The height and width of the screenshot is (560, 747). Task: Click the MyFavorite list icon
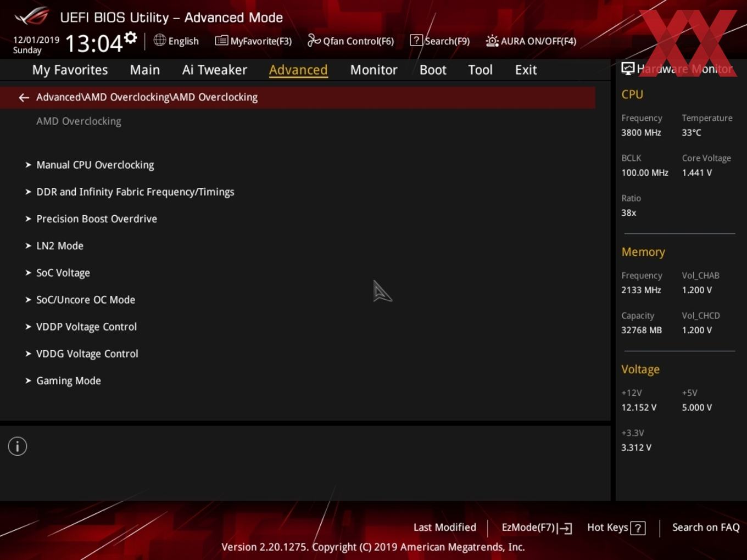tap(221, 41)
